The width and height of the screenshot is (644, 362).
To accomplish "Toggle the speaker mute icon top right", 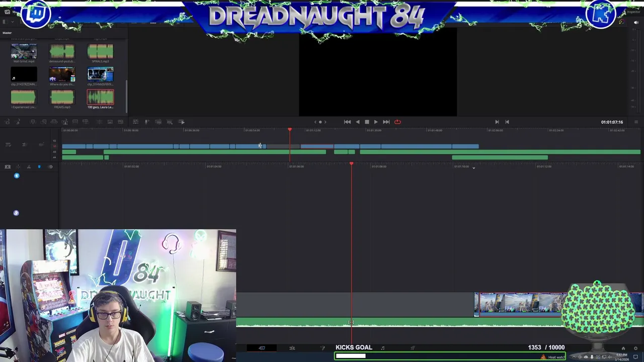I will [636, 22].
